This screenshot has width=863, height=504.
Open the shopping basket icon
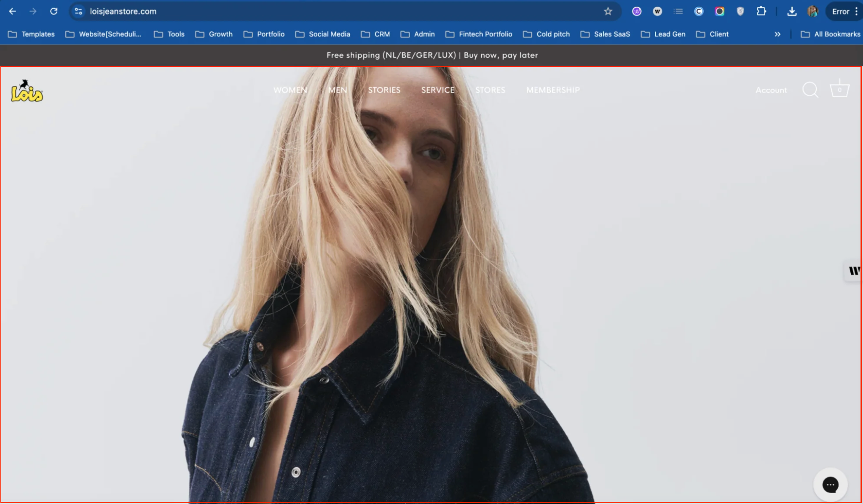point(839,89)
